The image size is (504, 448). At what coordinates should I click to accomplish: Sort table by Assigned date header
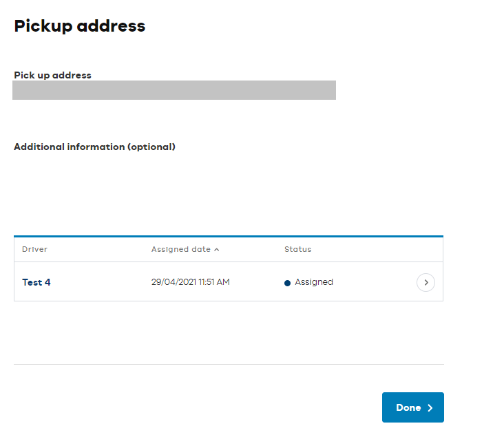pyautogui.click(x=181, y=249)
